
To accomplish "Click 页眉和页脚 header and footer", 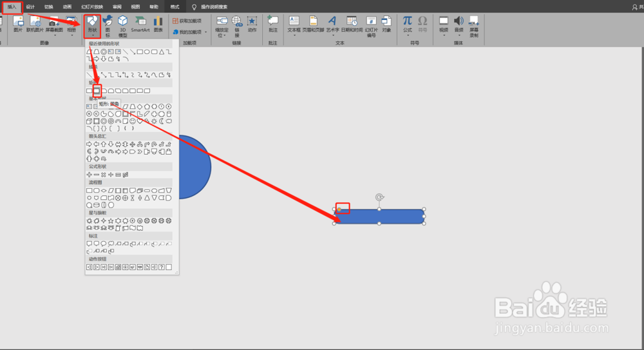I will [314, 24].
